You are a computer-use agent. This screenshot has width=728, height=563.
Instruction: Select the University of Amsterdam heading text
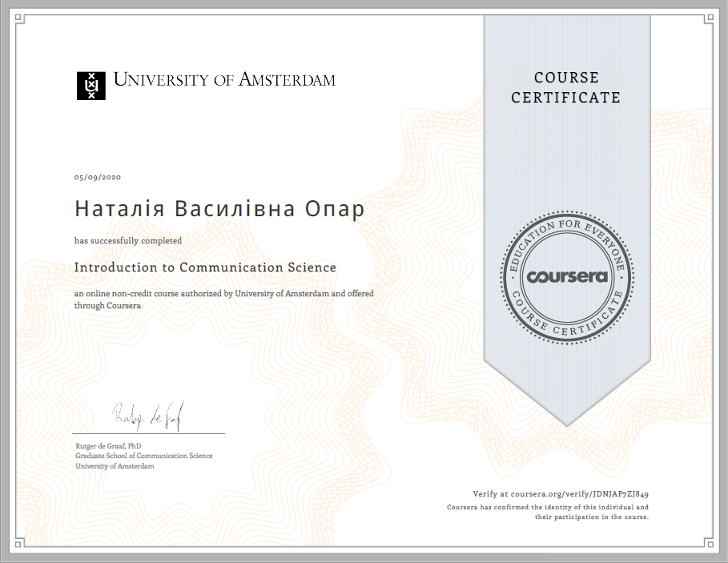tap(225, 80)
